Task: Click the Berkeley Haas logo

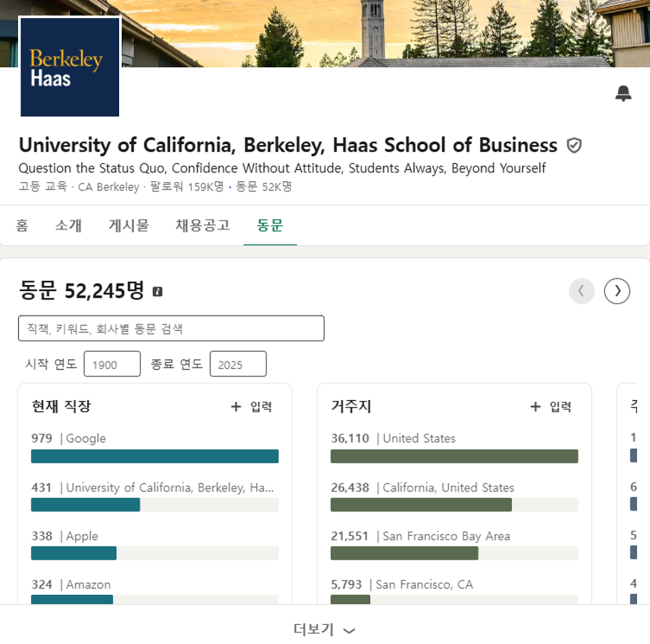Action: 70,67
